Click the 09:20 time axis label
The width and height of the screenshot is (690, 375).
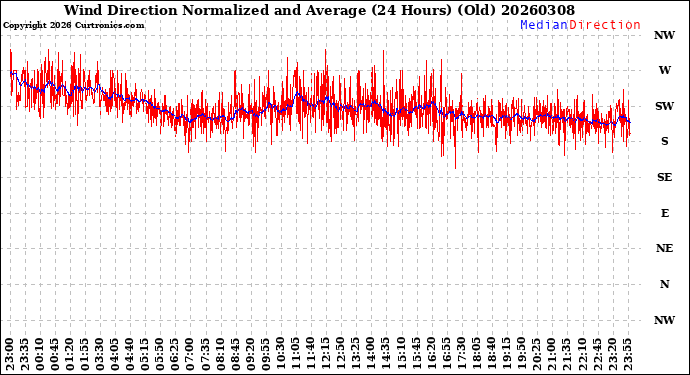[250, 355]
